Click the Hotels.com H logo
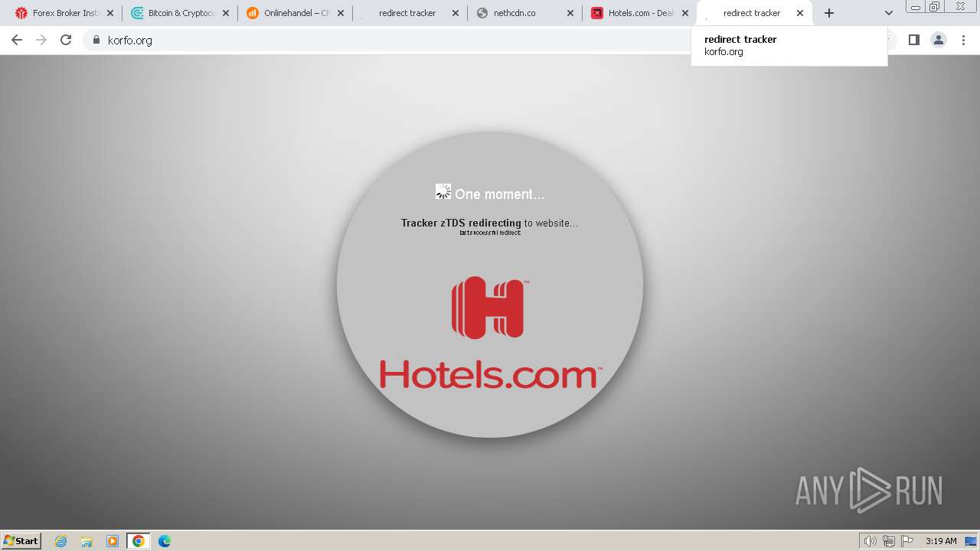980x551 pixels. [488, 308]
